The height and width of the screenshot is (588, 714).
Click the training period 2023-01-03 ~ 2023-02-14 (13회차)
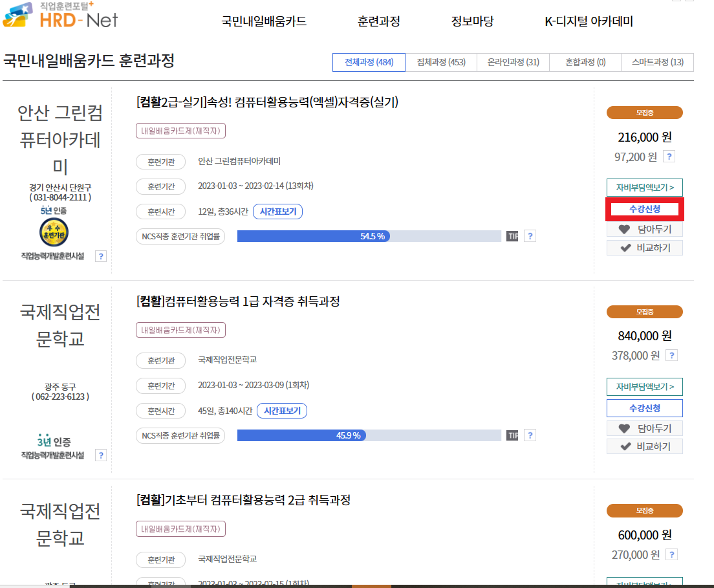click(x=255, y=186)
